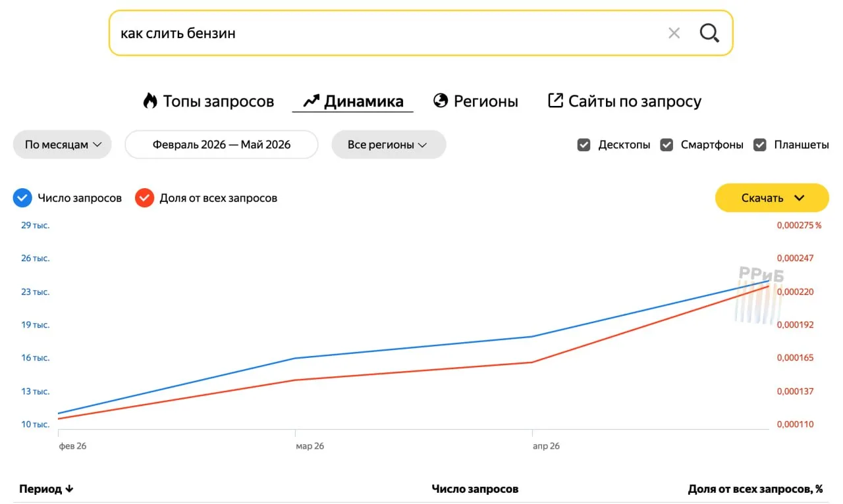Click the globe icon for Регионы
This screenshot has width=843, height=504.
441,101
